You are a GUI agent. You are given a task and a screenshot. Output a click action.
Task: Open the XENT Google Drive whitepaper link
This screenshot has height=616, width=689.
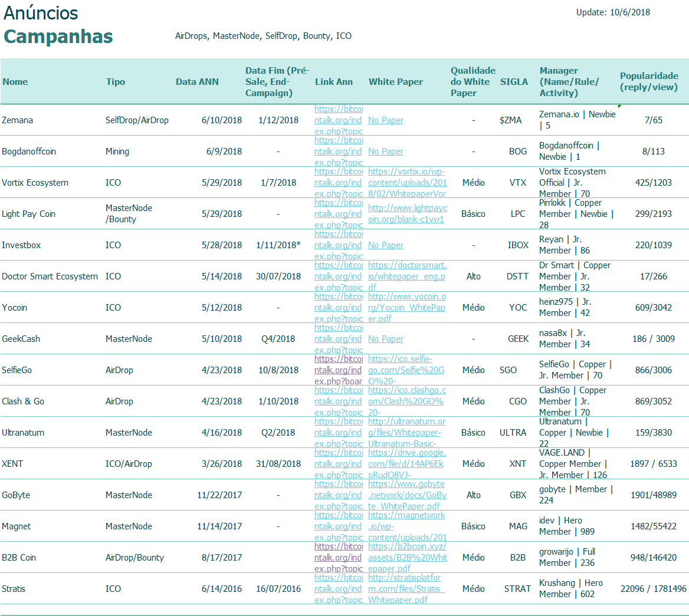[x=408, y=464]
